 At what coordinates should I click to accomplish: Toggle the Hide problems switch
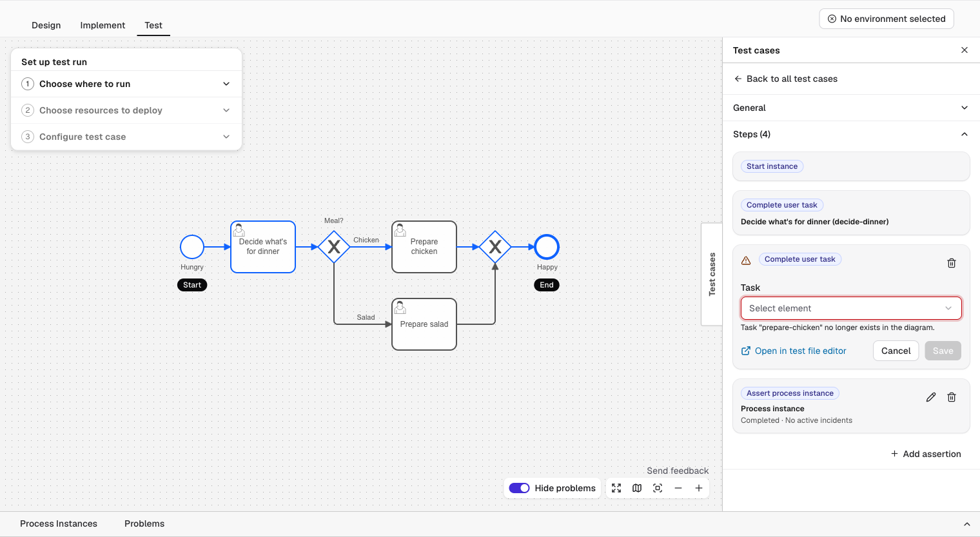(519, 488)
